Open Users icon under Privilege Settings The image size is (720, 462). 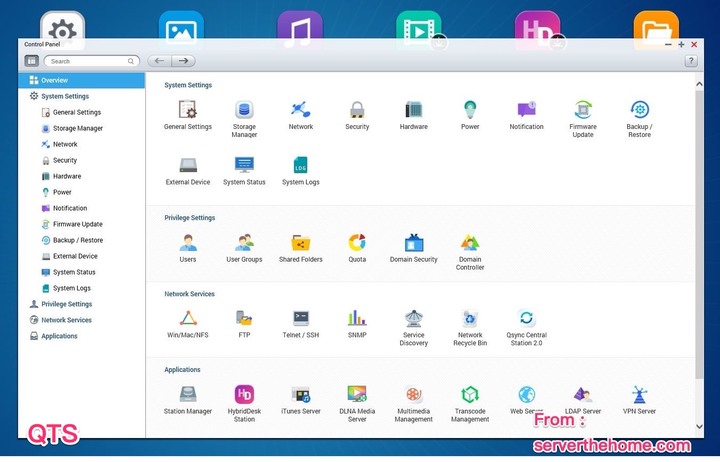pyautogui.click(x=188, y=242)
